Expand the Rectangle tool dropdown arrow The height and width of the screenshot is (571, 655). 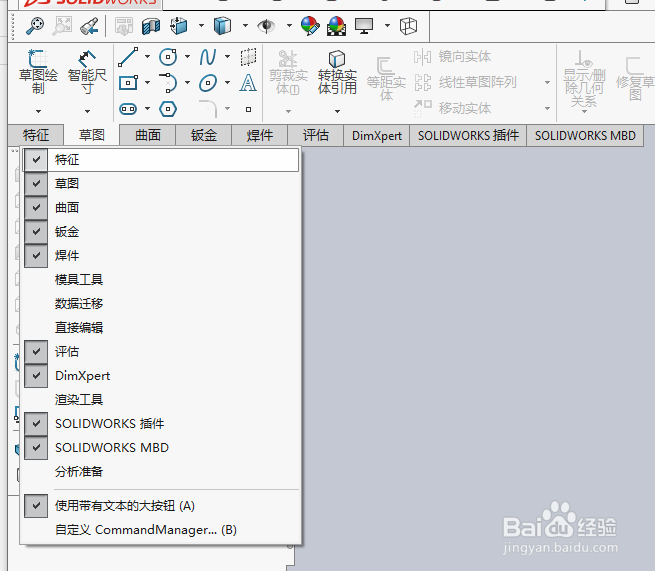click(x=147, y=83)
